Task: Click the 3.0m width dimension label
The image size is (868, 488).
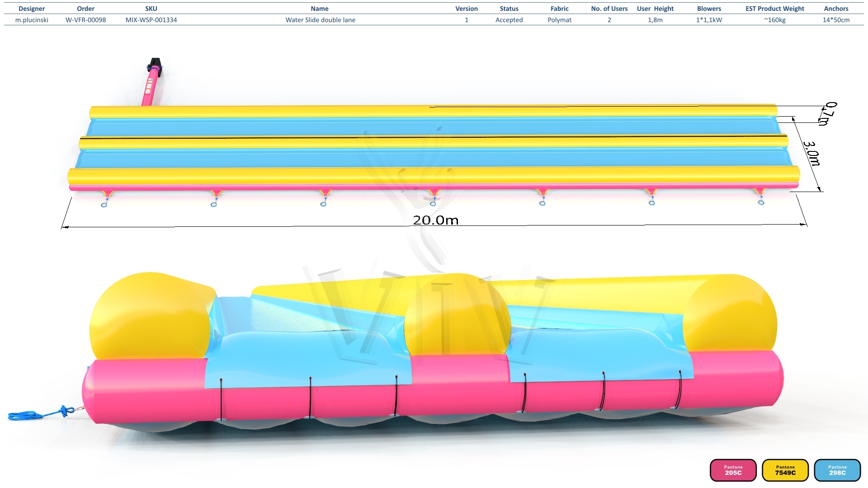Action: tap(811, 154)
